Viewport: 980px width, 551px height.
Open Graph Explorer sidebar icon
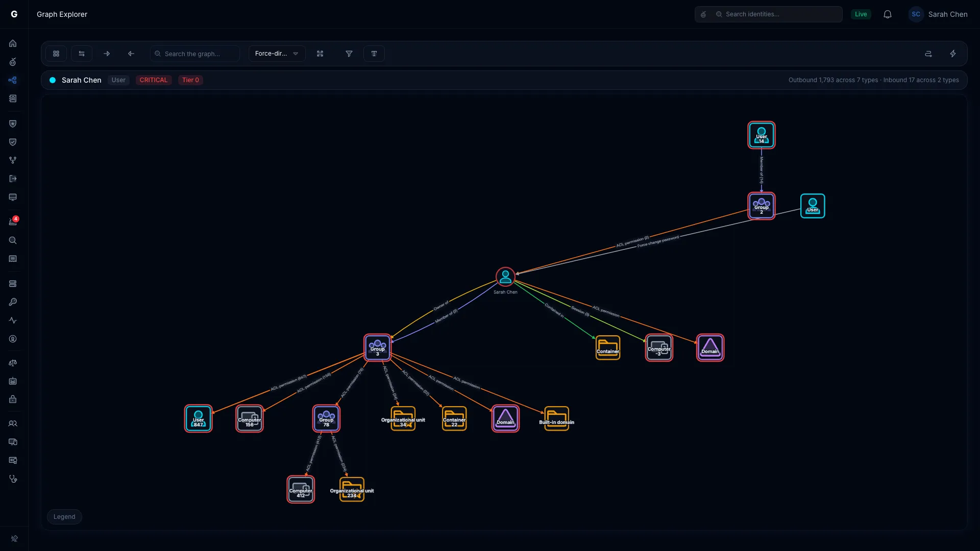(13, 80)
